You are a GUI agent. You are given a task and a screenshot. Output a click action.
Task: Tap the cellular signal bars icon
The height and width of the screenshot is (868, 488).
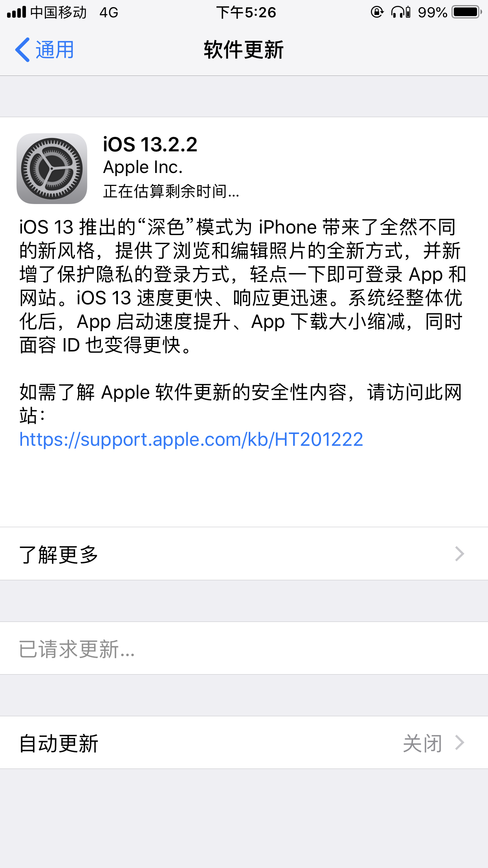(x=17, y=12)
